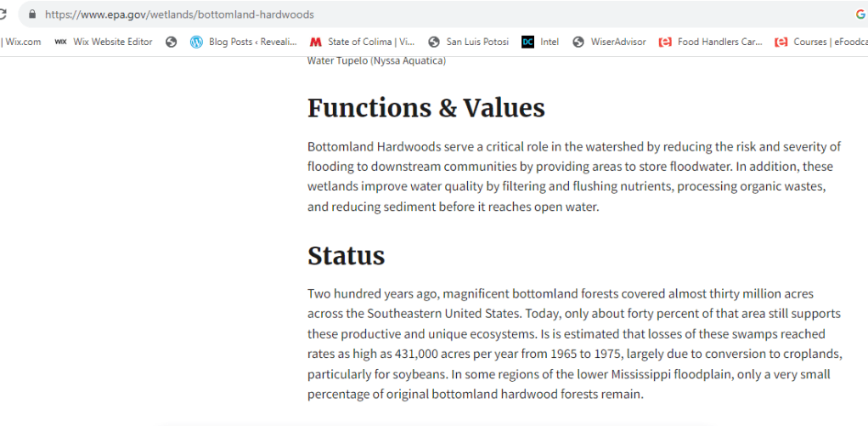
Task: Click the paragraph beginning "Bottomland Hardwoods serve"
Action: click(x=573, y=177)
